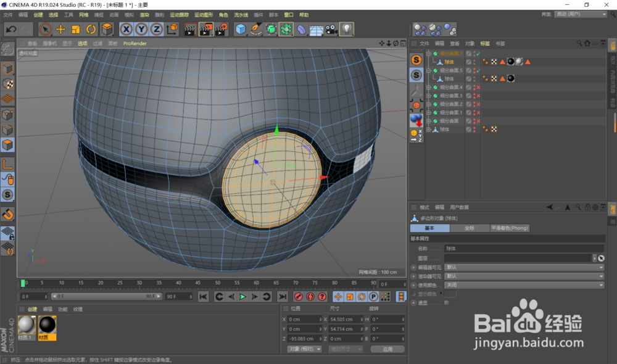Viewport: 617px width, 364px height.
Task: Click the Texture mode checkered cube icon
Action: [7, 84]
